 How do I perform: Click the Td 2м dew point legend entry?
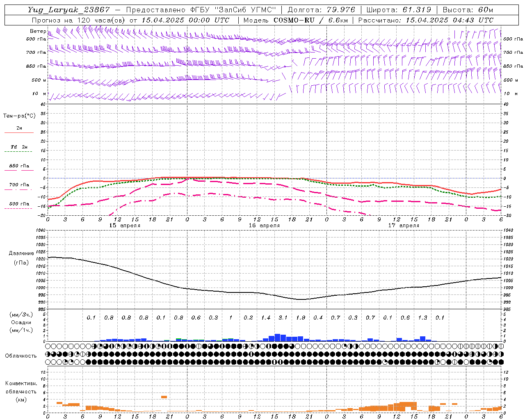pyautogui.click(x=19, y=147)
